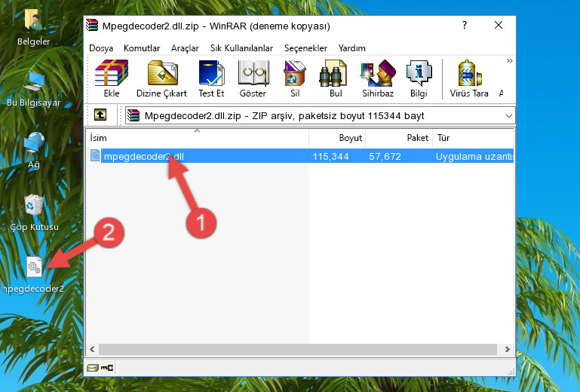
Task: Open the Komutlar menu
Action: (x=142, y=48)
